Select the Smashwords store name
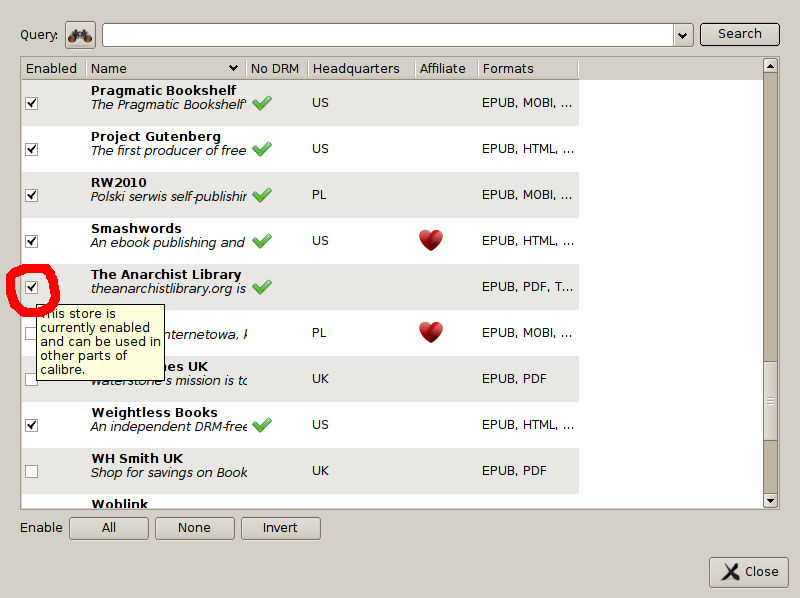 [136, 228]
